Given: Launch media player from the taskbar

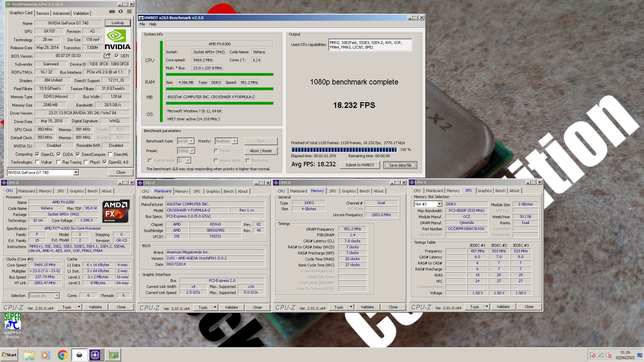Looking at the screenshot, I should pos(45,355).
